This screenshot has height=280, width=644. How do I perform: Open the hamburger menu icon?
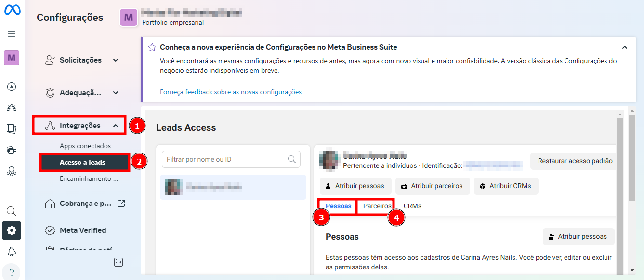pos(12,34)
